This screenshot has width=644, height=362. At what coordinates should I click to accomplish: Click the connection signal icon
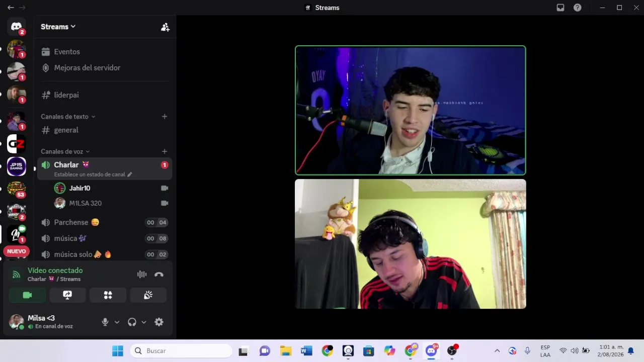tap(16, 275)
